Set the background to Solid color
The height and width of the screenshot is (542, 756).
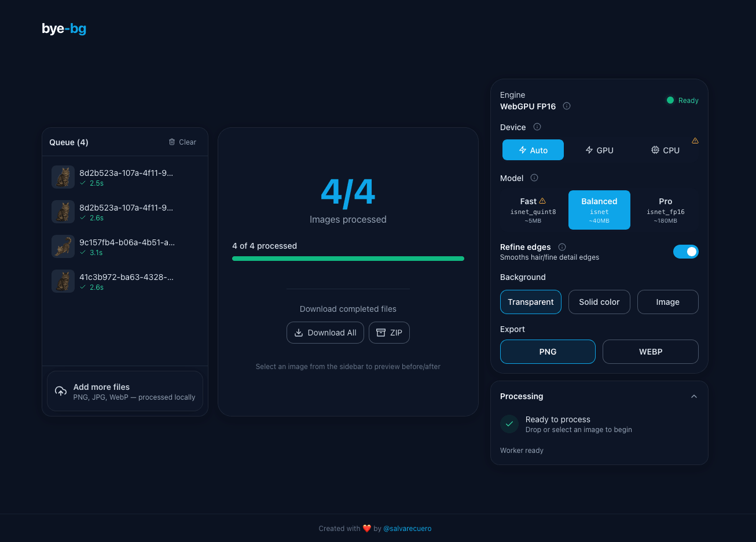coord(599,302)
